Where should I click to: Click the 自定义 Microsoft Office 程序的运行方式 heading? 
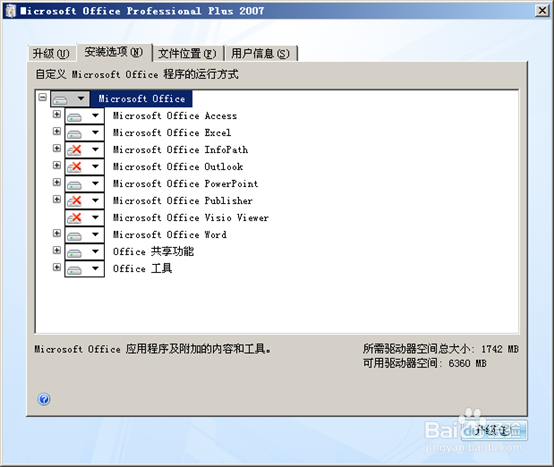point(137,74)
